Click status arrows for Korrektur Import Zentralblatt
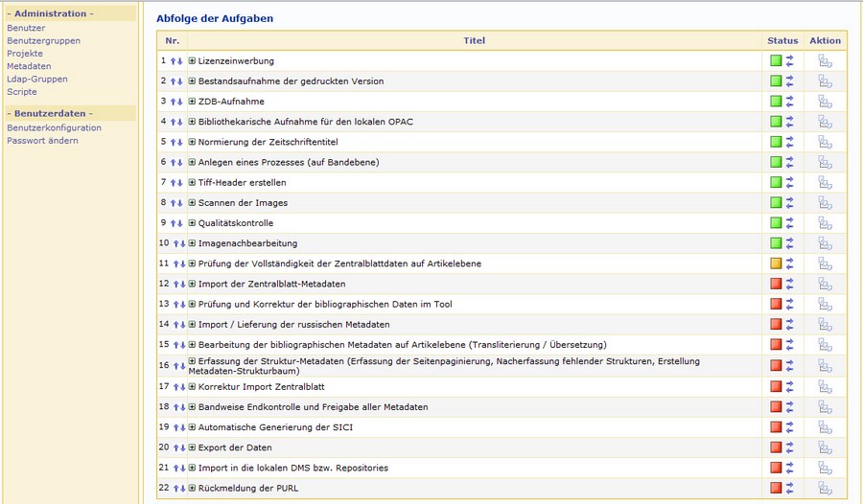This screenshot has width=863, height=504. point(790,386)
